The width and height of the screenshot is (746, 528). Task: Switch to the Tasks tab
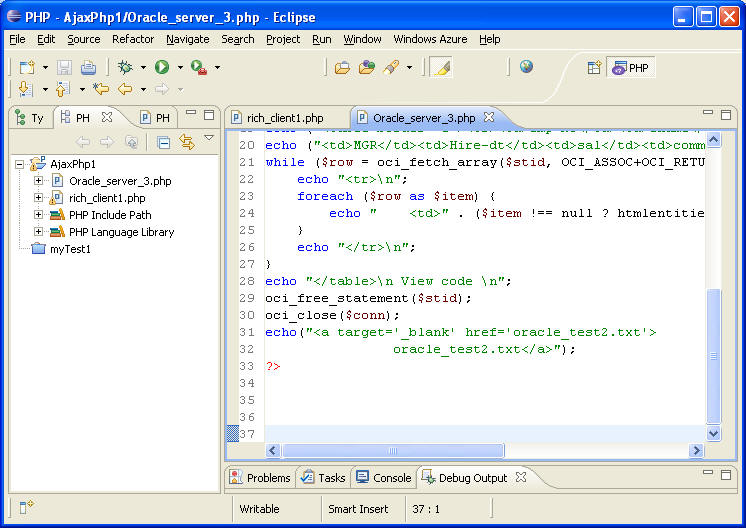(324, 478)
